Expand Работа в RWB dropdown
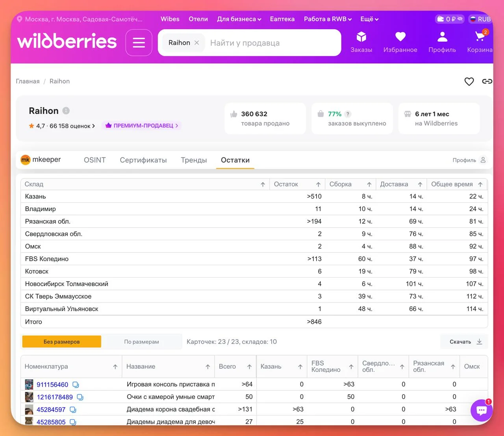 tap(328, 19)
